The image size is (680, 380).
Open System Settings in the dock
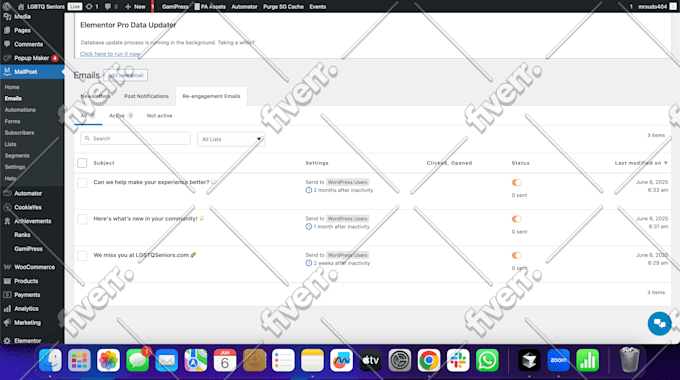click(x=399, y=360)
